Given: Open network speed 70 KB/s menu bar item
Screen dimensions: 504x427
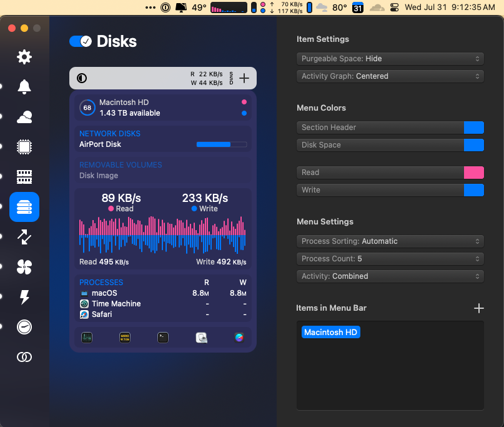Looking at the screenshot, I should click(x=287, y=8).
